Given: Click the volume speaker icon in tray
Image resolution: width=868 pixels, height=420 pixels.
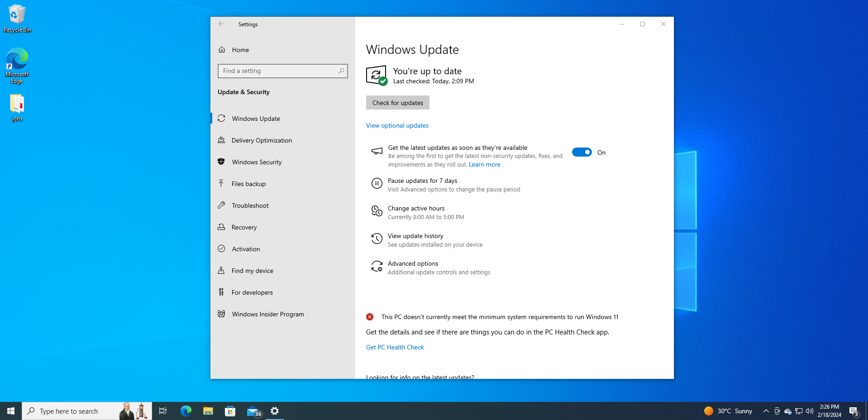Looking at the screenshot, I should (x=810, y=411).
